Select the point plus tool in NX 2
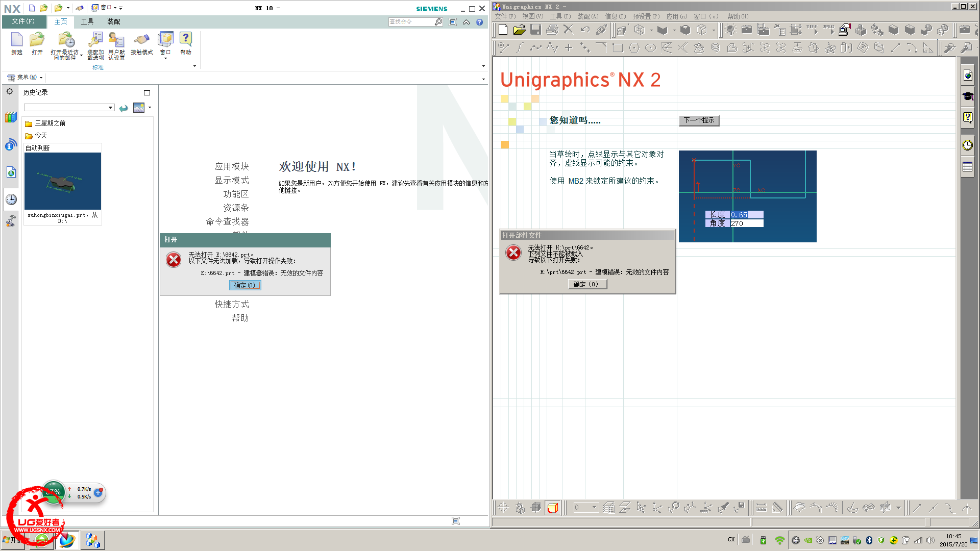 tap(569, 48)
